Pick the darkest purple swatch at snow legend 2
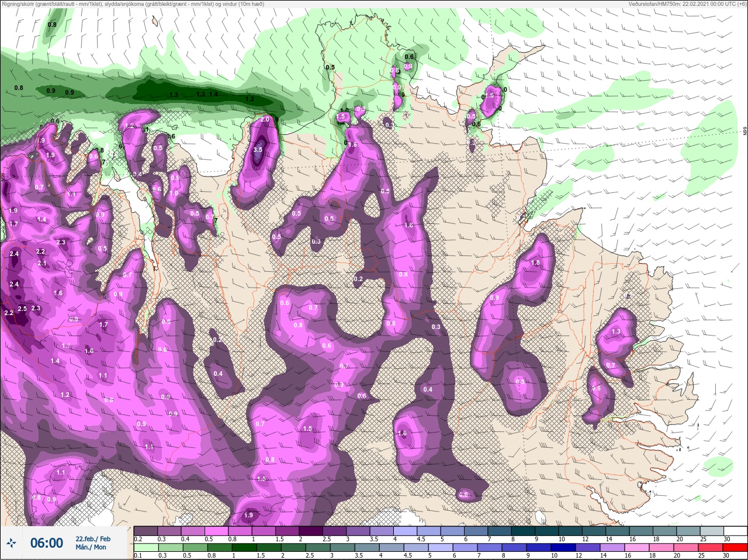This screenshot has height=560, width=748. coord(311,531)
